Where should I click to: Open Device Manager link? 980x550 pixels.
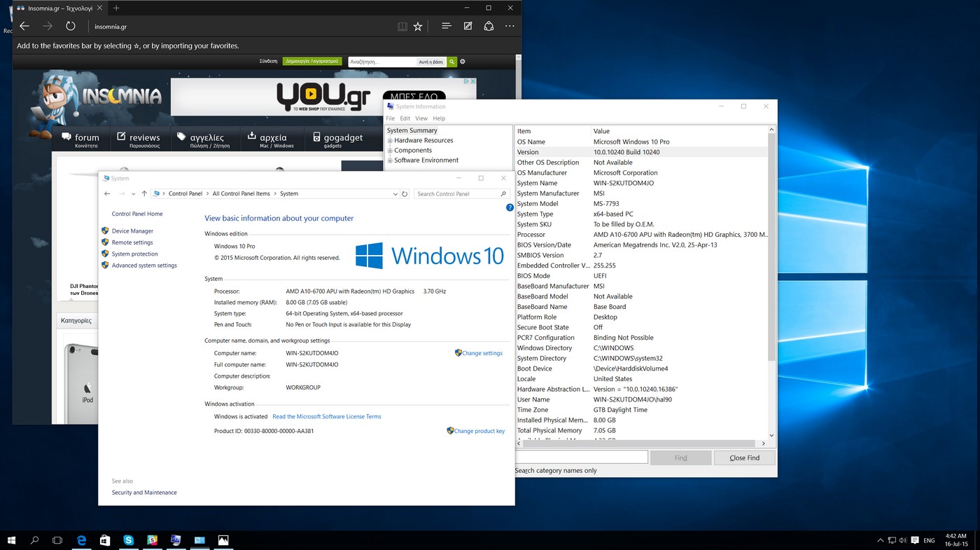(132, 231)
